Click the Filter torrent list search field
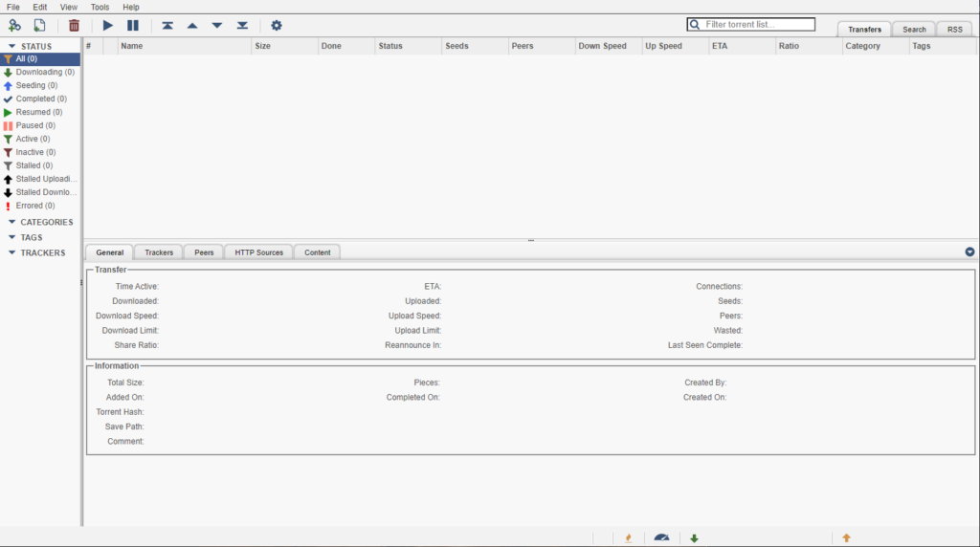 coord(758,24)
